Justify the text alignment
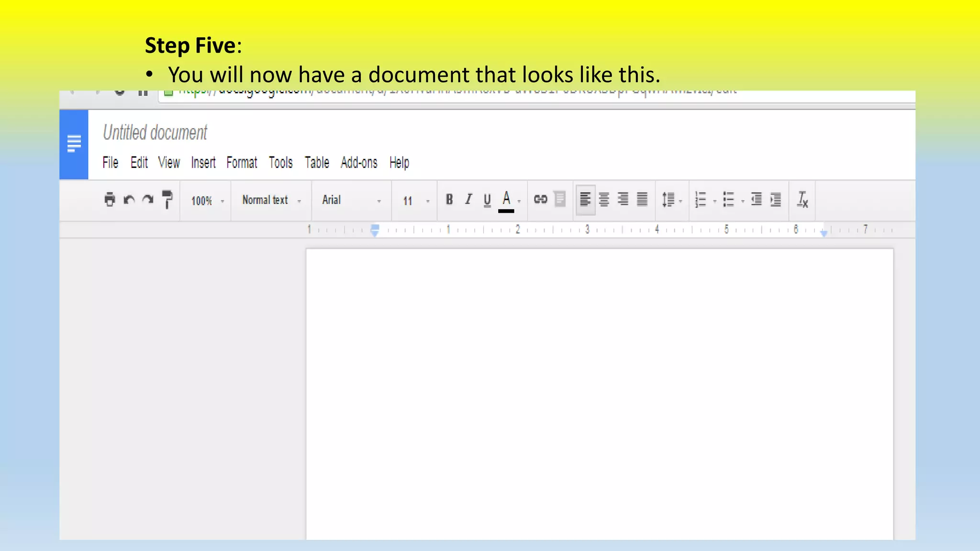This screenshot has height=551, width=980. tap(642, 199)
